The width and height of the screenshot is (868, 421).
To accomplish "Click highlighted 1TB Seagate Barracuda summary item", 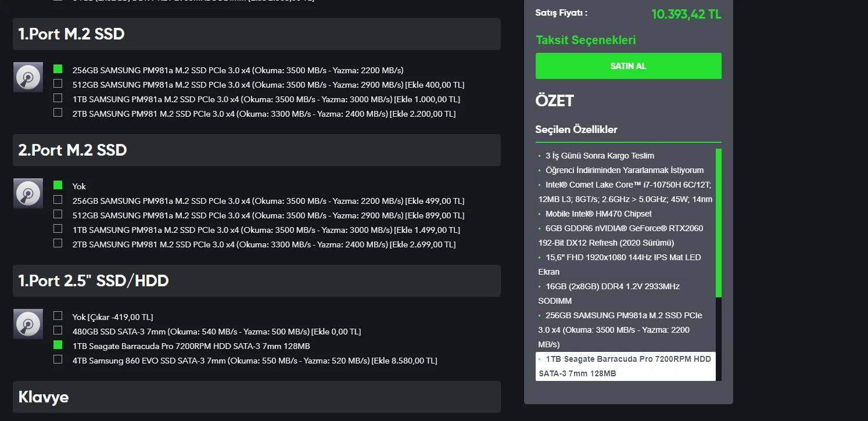I will pos(625,366).
